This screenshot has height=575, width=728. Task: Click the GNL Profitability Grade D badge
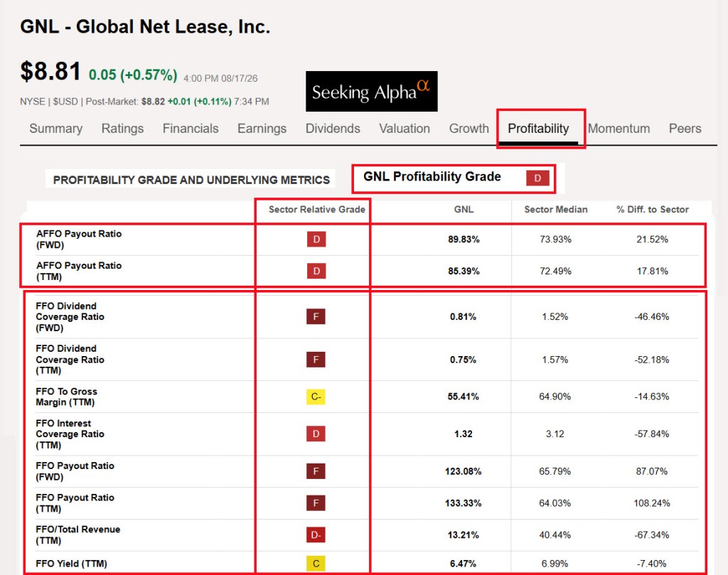[x=537, y=178]
